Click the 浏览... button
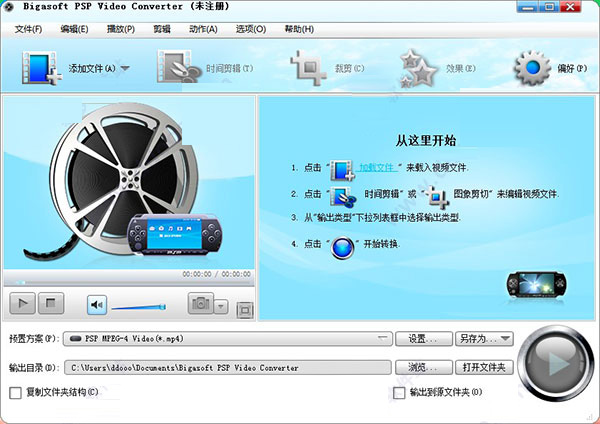The width and height of the screenshot is (600, 424). 424,368
